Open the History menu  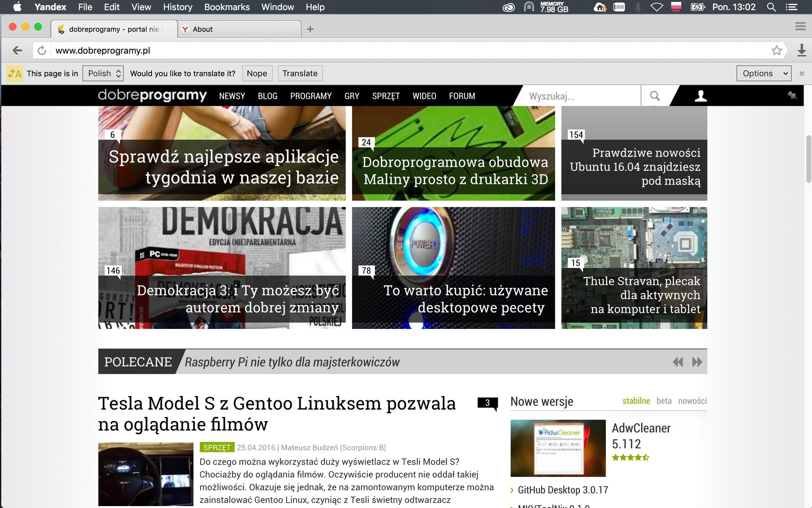coord(178,7)
